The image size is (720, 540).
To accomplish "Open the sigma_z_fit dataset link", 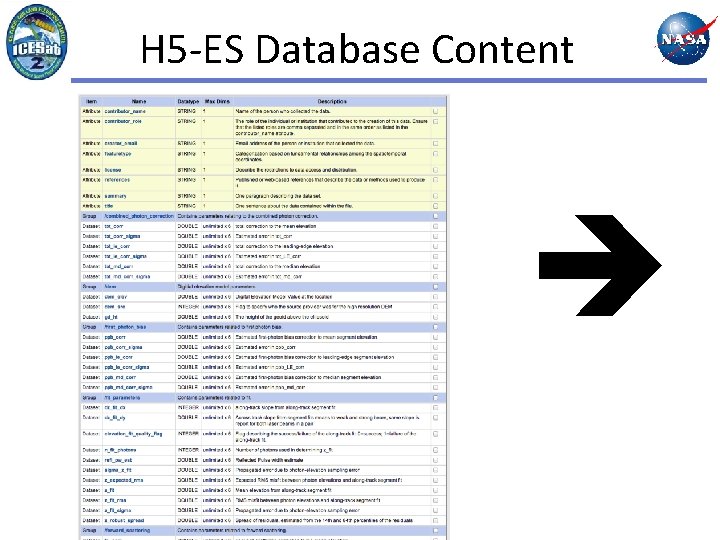I will click(118, 470).
